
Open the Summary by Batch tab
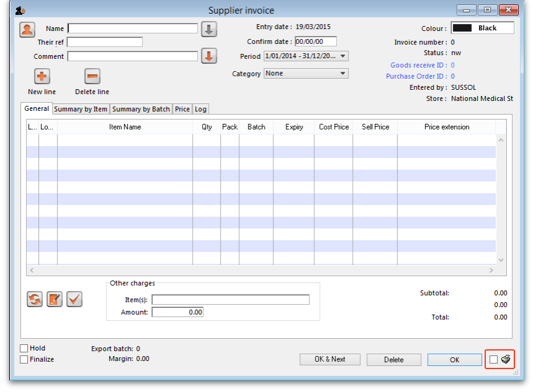click(x=141, y=109)
